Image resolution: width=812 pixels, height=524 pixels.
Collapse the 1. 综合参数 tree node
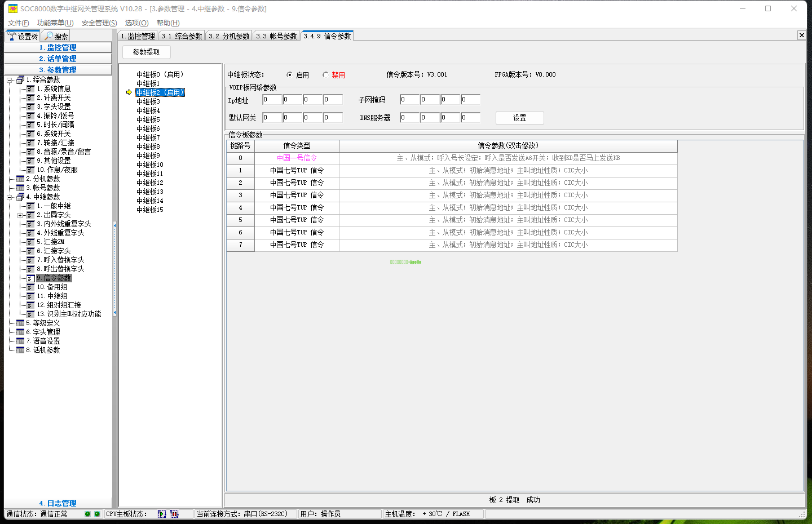(10, 80)
